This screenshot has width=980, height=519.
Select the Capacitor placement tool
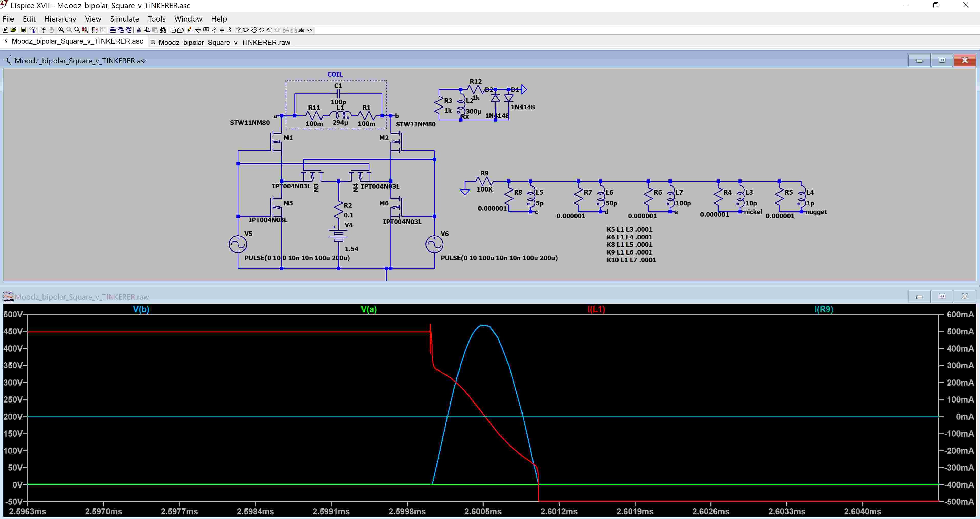[x=222, y=30]
